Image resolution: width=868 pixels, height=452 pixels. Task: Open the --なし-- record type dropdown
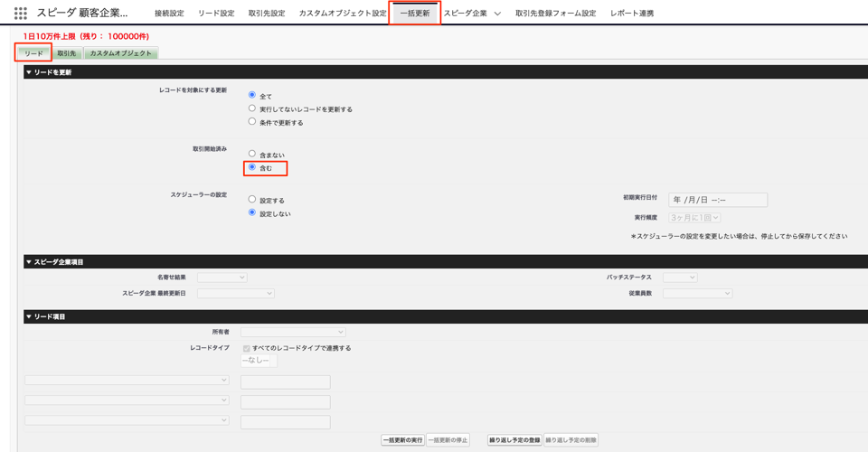pyautogui.click(x=259, y=361)
